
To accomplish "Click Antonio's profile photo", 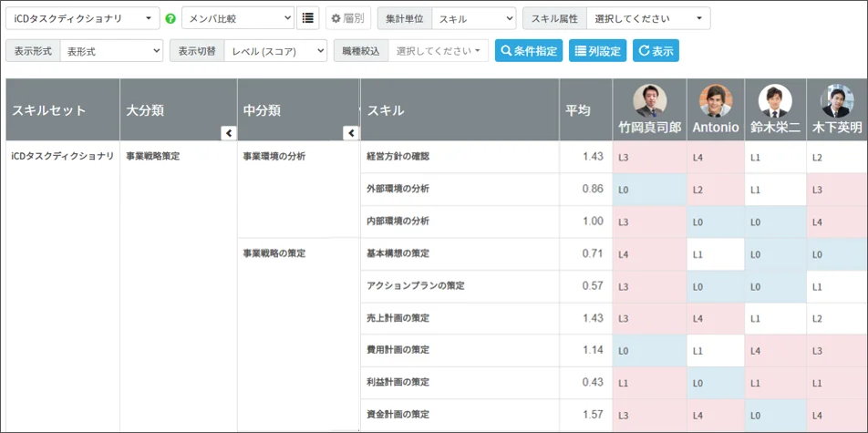I will [715, 100].
